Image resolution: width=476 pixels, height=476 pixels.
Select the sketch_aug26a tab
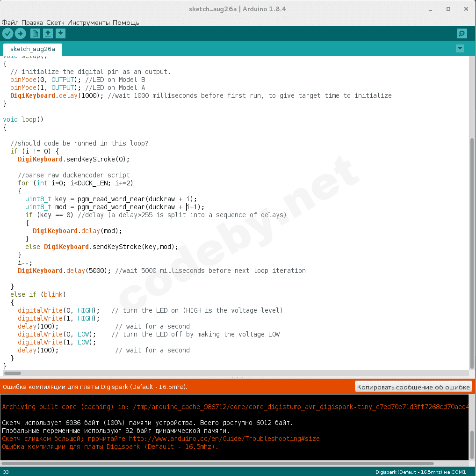(x=32, y=49)
